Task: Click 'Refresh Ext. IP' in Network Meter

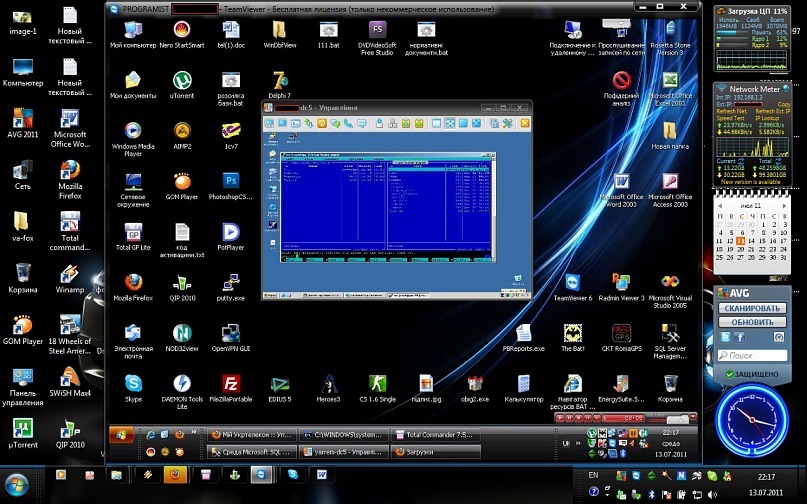Action: click(772, 110)
